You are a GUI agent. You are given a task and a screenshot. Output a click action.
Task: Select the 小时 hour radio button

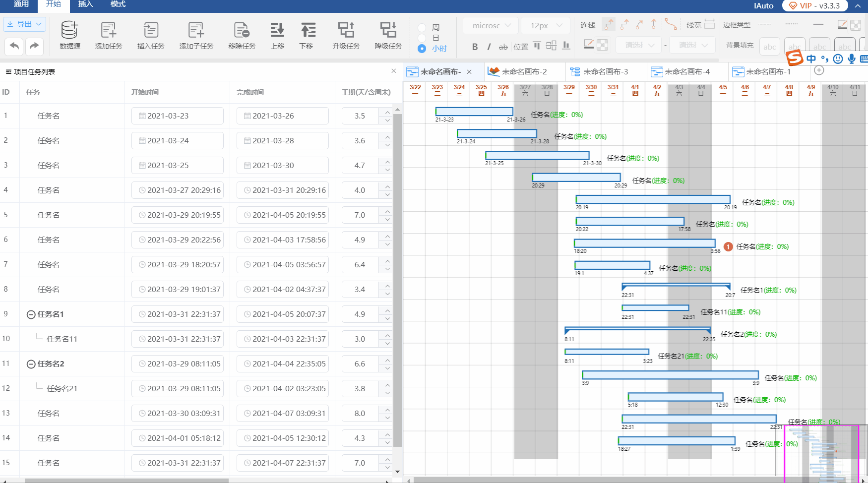click(x=422, y=49)
